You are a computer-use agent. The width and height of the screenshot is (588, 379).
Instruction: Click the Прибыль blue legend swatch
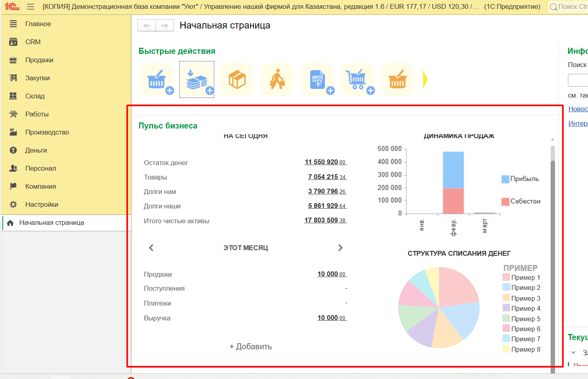505,179
